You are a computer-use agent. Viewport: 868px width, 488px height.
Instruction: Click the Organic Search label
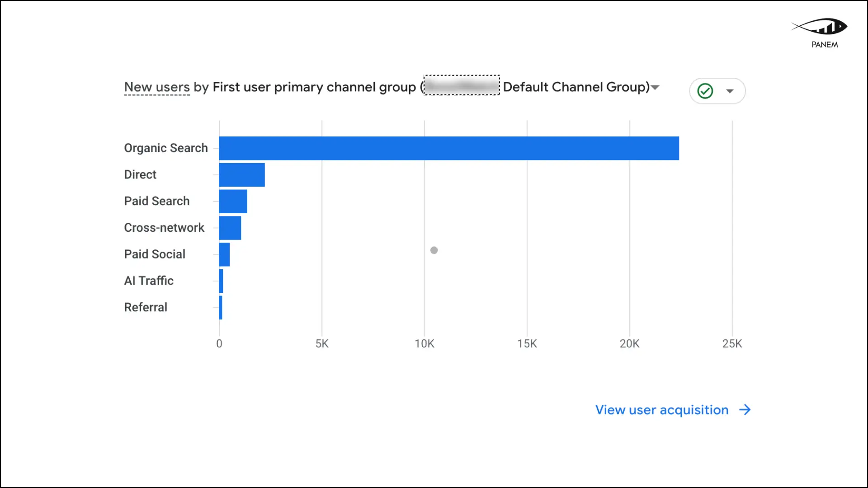click(x=166, y=148)
